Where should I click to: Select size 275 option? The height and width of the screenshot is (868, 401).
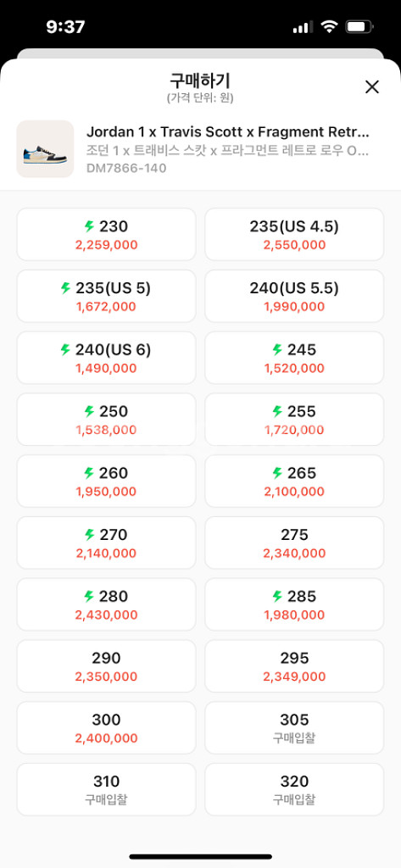(294, 542)
